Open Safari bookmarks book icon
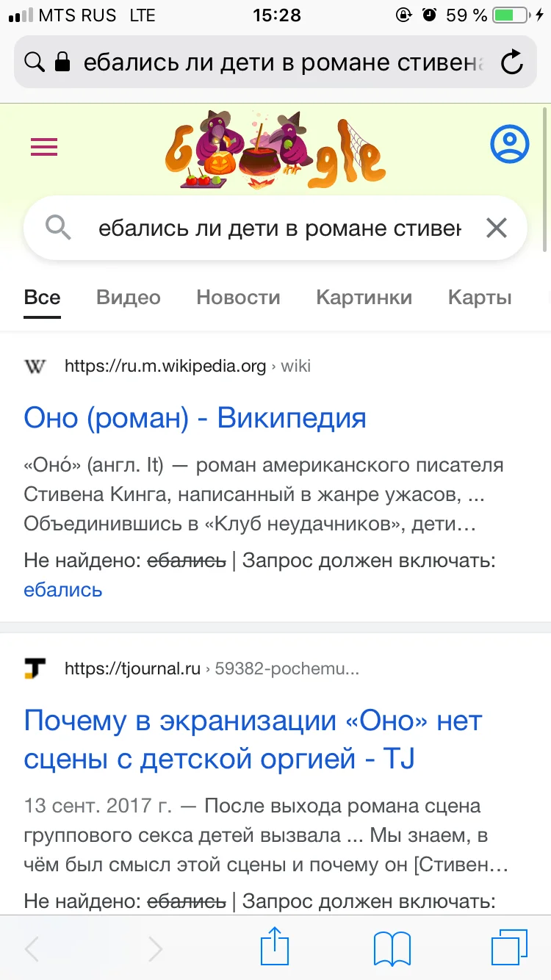Viewport: 551px width, 980px height. coord(392,948)
